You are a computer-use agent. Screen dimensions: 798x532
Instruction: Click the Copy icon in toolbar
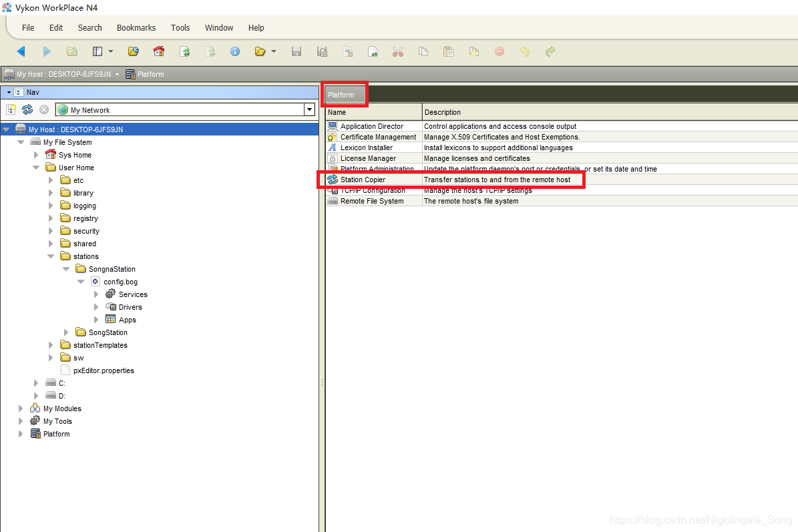click(423, 51)
